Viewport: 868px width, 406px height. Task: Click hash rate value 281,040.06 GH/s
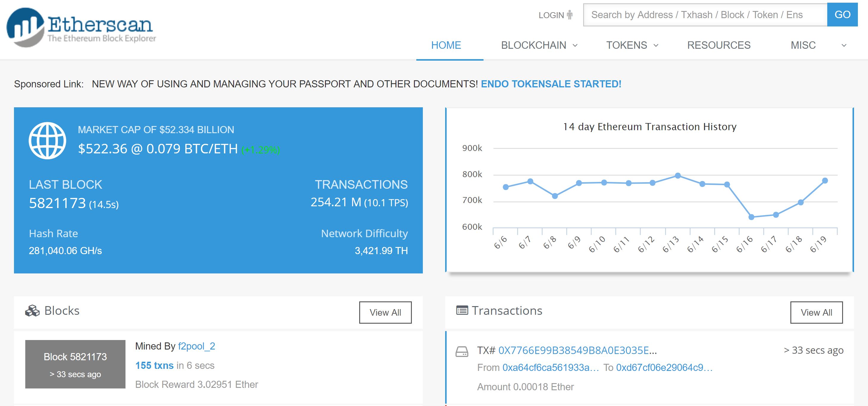[x=65, y=251]
